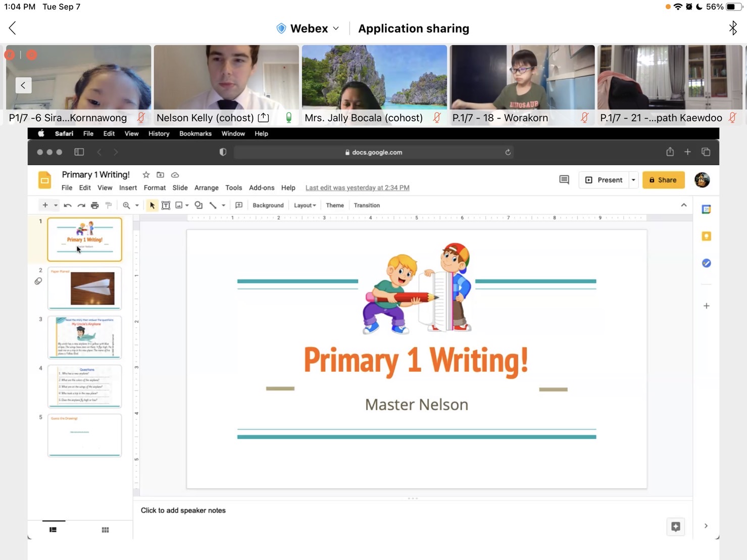Open the Window menu in Safari

click(233, 134)
